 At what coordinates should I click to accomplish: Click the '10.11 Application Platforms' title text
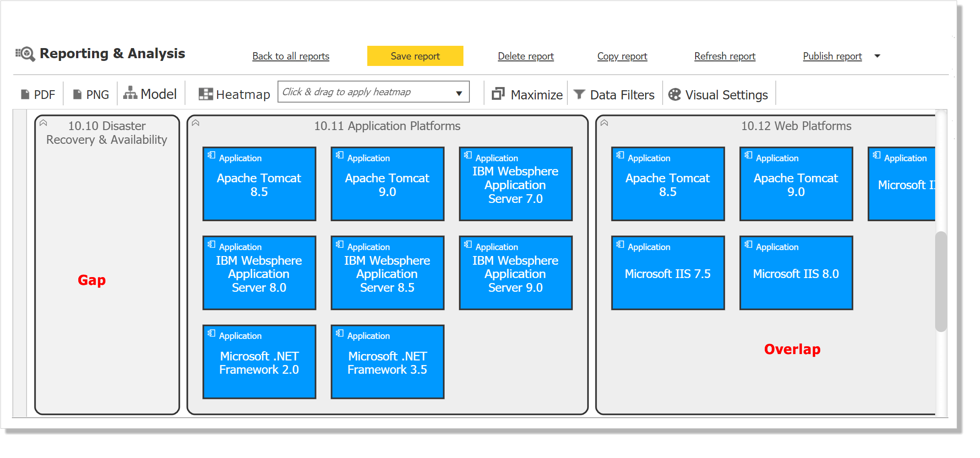click(x=387, y=126)
